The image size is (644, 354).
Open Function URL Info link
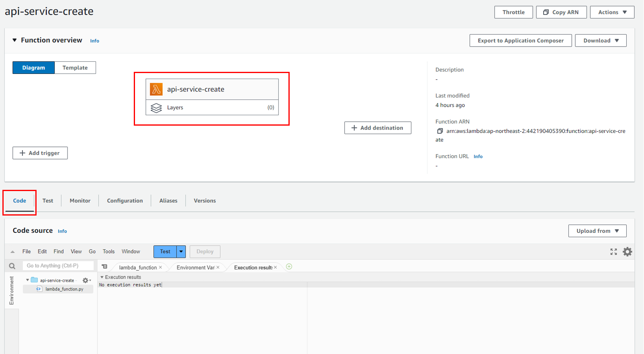tap(478, 157)
